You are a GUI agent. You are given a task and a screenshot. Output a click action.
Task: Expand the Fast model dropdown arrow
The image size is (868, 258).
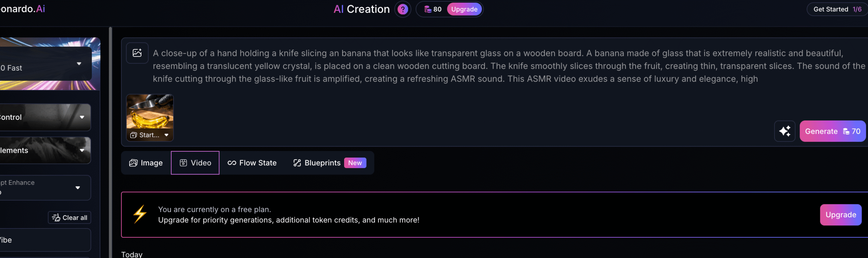click(x=79, y=63)
